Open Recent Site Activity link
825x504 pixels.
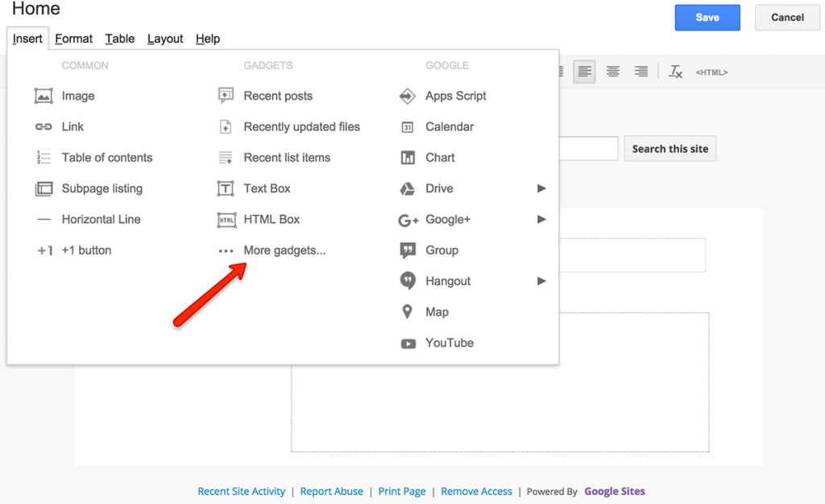click(242, 491)
